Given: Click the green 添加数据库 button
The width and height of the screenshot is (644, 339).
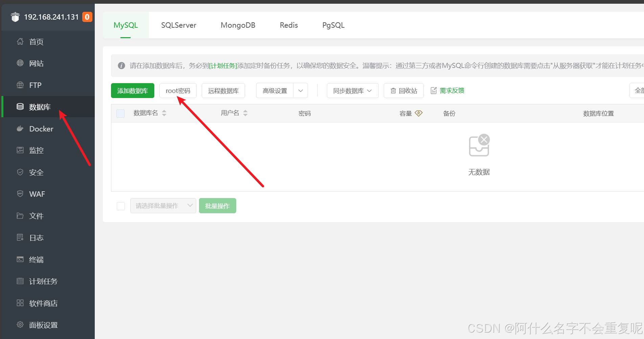Looking at the screenshot, I should [133, 91].
